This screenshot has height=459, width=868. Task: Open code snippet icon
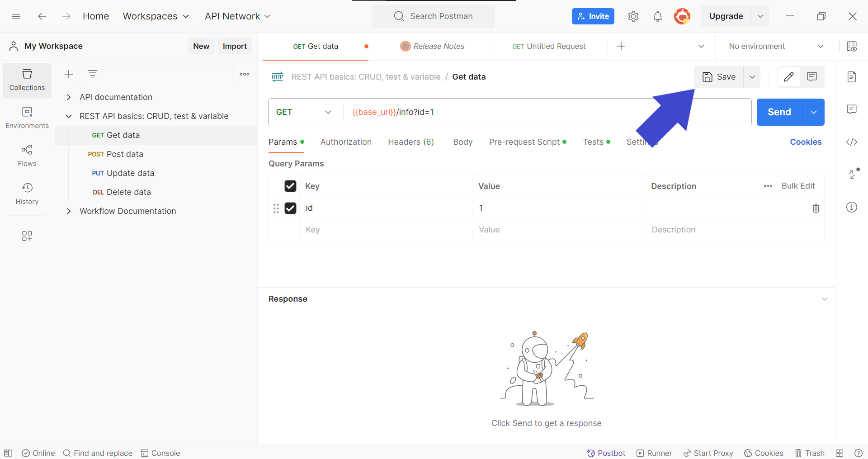pos(852,142)
